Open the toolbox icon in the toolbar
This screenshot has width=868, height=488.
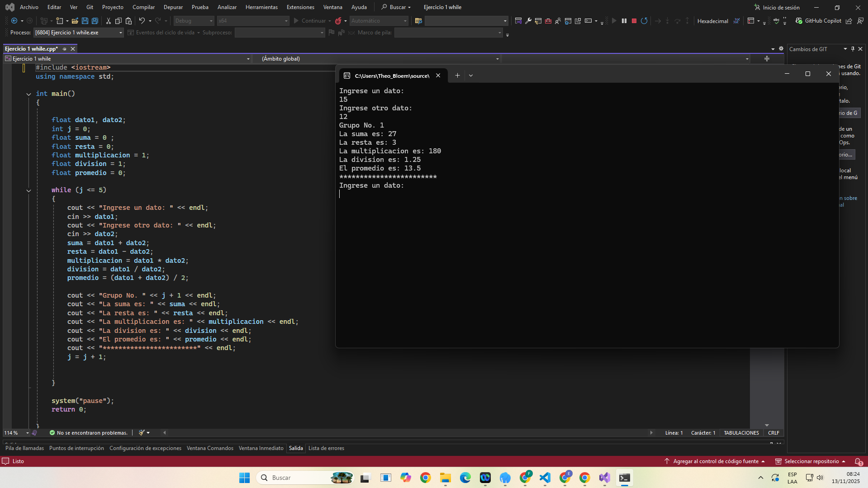click(548, 21)
